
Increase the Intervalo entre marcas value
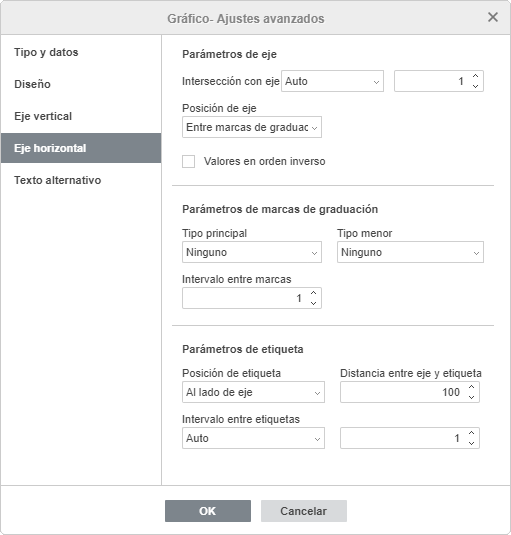coord(313,293)
